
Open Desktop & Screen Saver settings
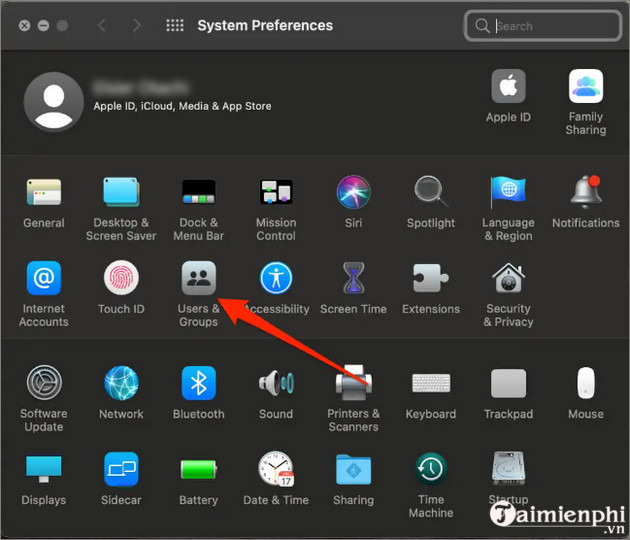coord(121,192)
